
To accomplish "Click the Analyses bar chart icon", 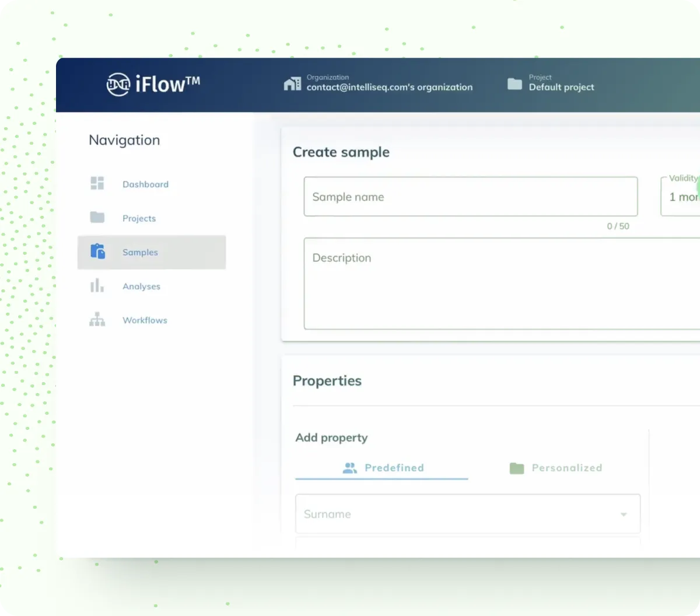I will click(x=97, y=285).
